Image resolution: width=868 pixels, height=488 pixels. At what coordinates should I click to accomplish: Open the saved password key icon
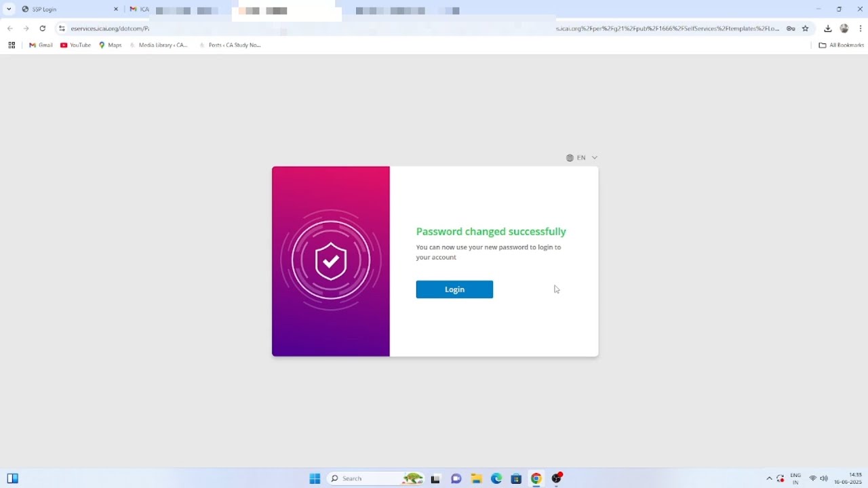791,28
